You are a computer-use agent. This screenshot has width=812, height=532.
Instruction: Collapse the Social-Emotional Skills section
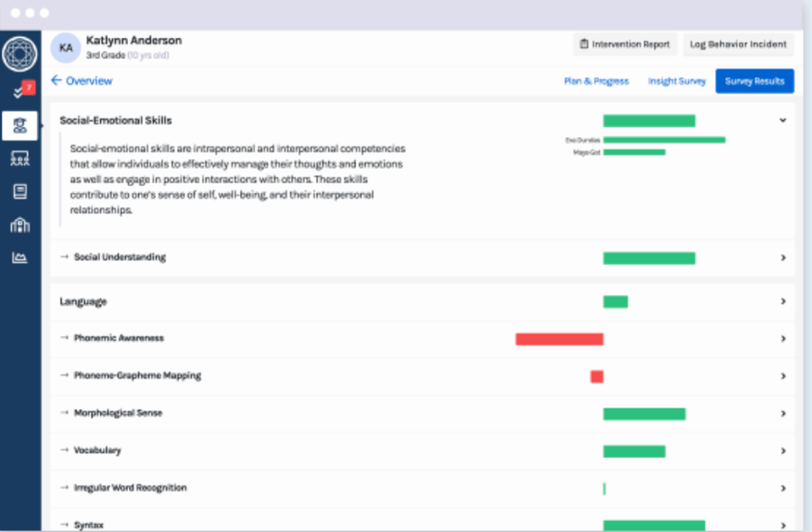pos(782,120)
